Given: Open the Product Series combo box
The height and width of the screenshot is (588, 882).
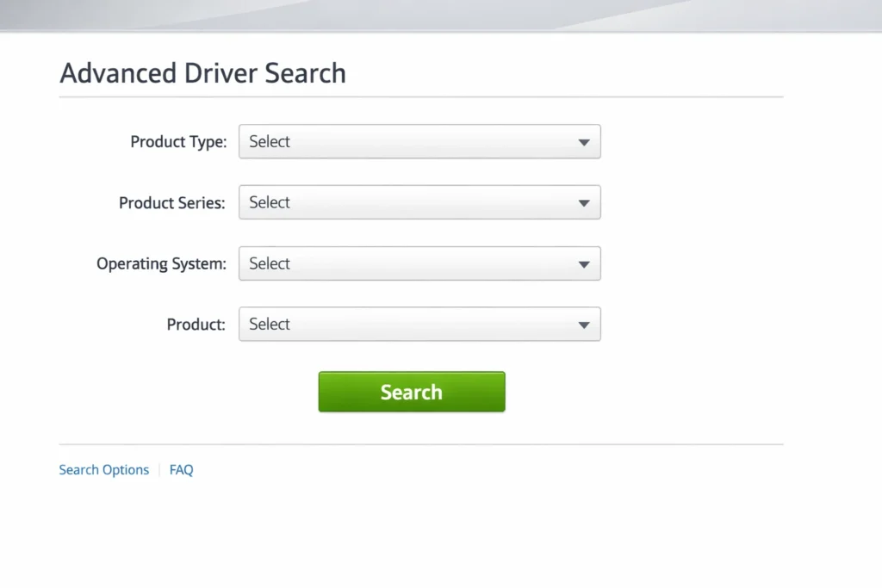Looking at the screenshot, I should (419, 202).
